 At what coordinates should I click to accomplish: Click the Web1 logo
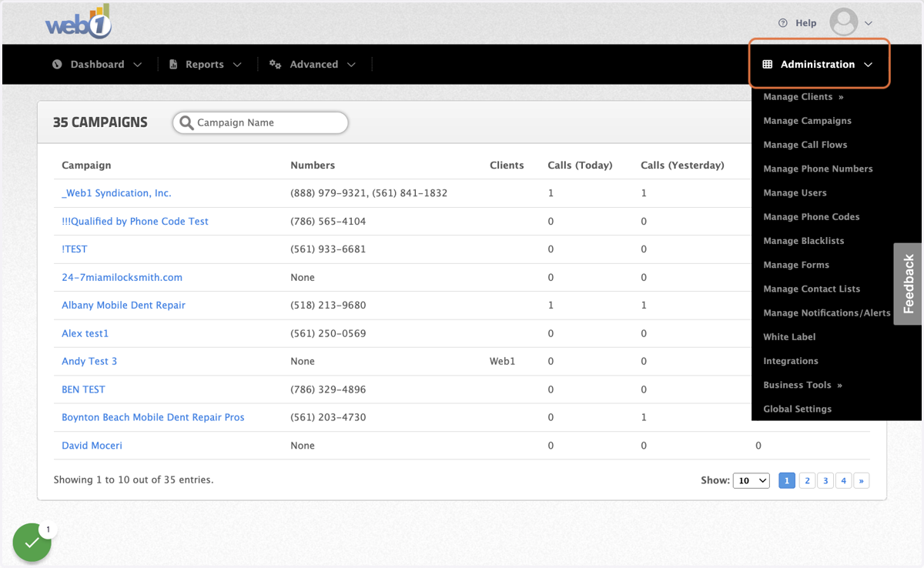point(79,22)
